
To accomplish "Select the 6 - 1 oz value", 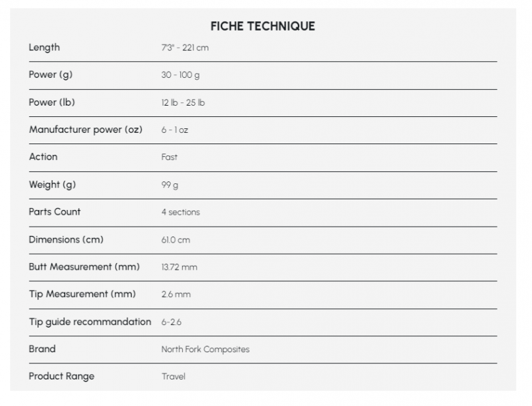I will point(174,130).
